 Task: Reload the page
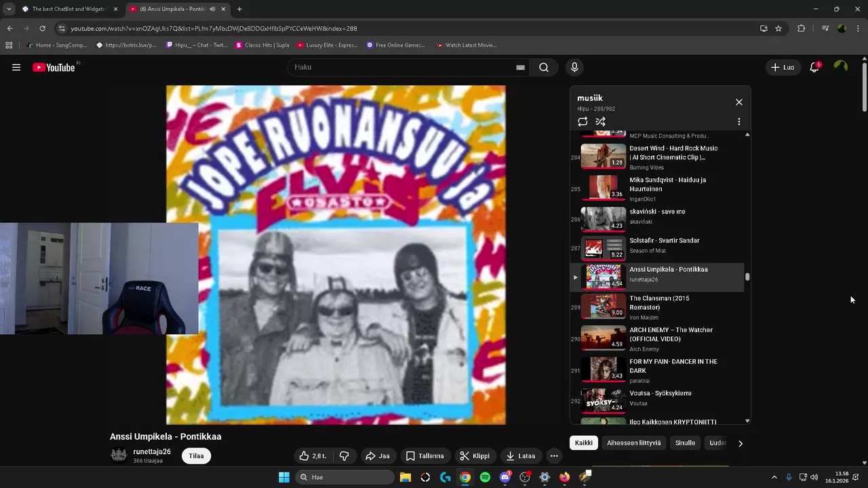click(42, 28)
